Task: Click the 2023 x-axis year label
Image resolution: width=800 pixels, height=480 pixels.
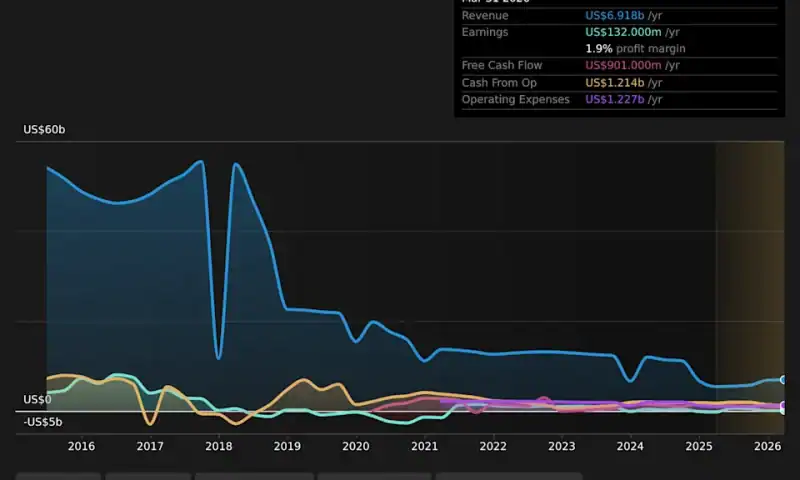Action: click(561, 446)
